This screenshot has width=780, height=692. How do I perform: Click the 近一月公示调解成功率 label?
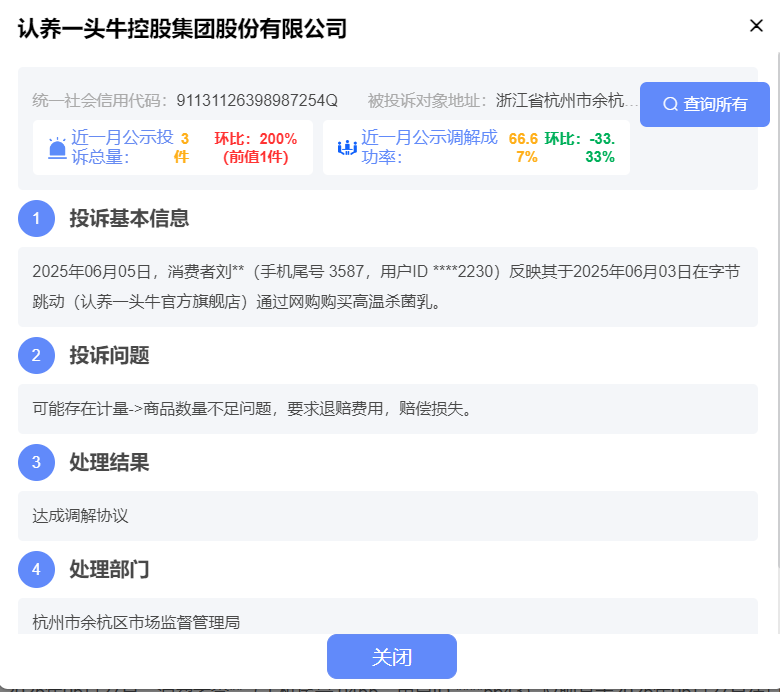pyautogui.click(x=429, y=147)
